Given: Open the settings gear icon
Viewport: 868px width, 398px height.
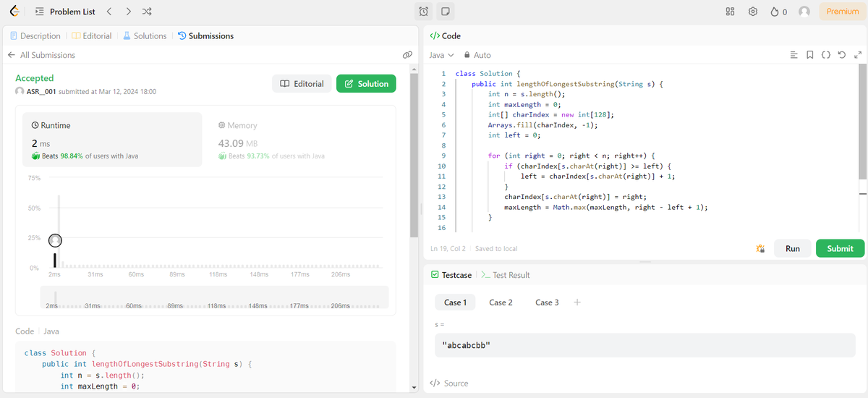Looking at the screenshot, I should [753, 12].
